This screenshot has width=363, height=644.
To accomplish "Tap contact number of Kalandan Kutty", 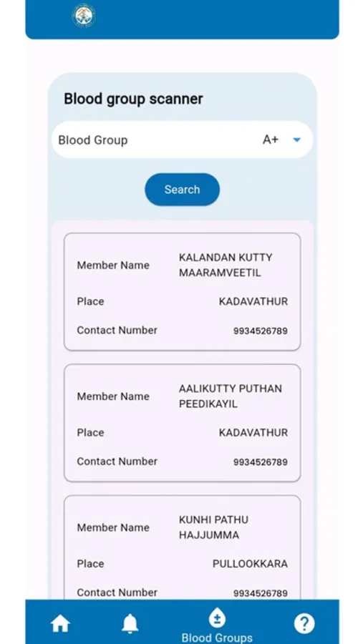I will click(x=260, y=331).
